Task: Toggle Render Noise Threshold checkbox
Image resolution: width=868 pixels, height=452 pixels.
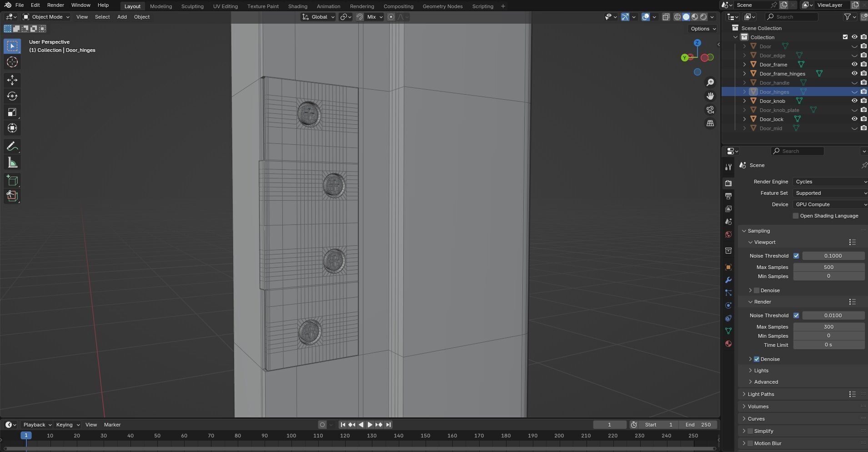Action: tap(796, 315)
